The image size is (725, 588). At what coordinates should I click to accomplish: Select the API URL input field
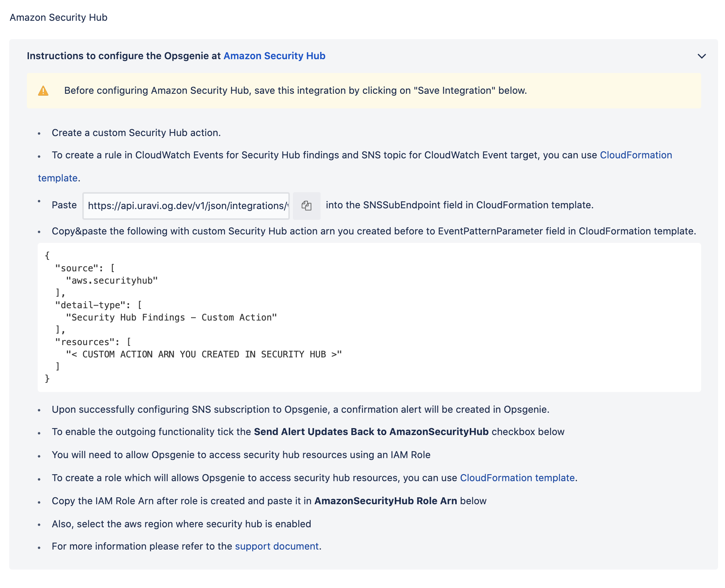pyautogui.click(x=186, y=206)
